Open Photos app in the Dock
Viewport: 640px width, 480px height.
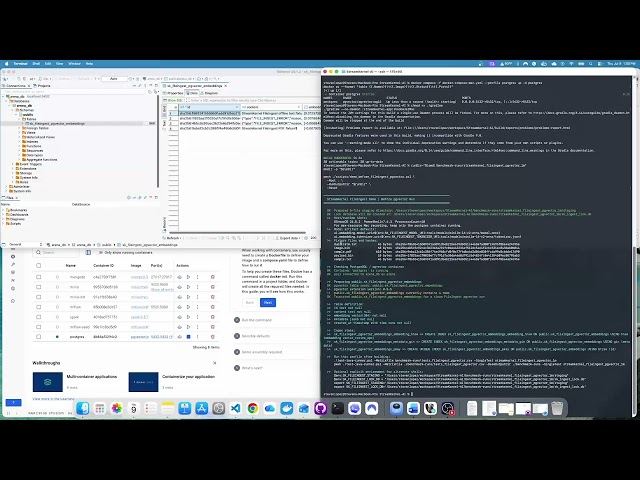click(117, 408)
